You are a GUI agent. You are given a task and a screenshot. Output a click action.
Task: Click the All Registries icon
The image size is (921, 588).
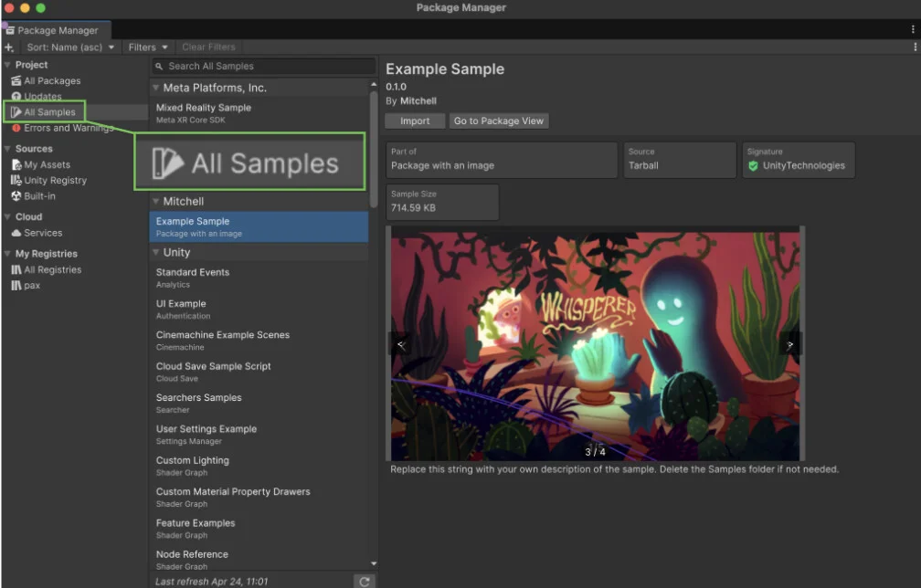click(x=16, y=270)
